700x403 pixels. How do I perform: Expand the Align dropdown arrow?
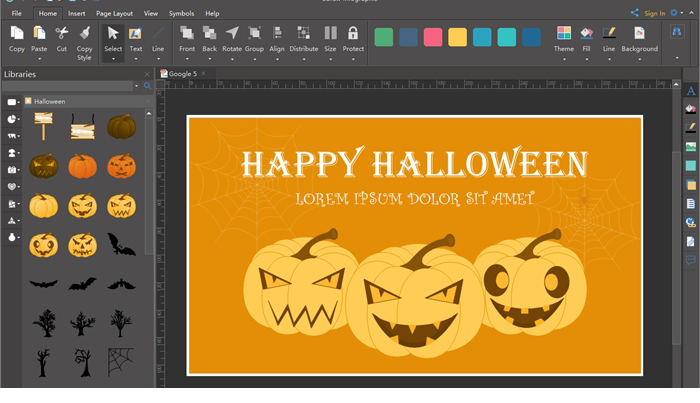277,59
